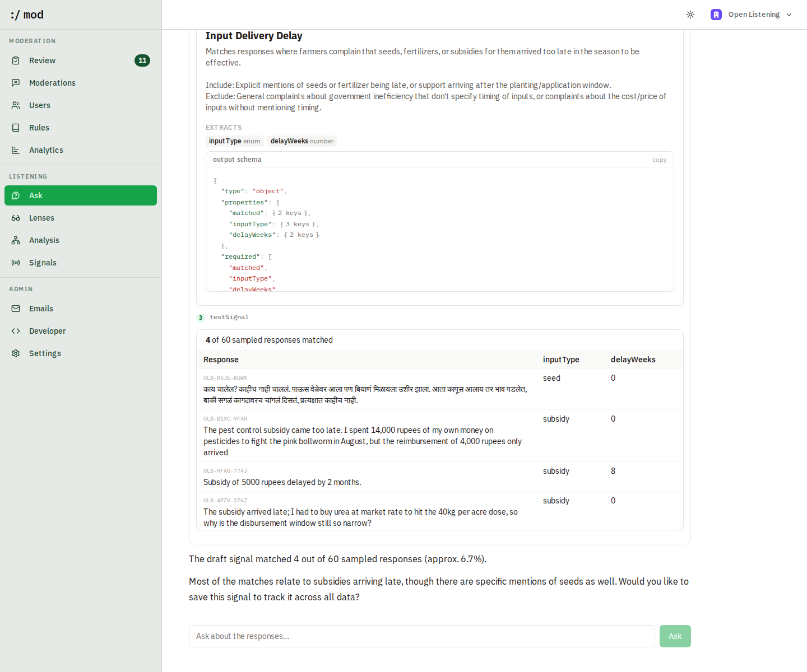
Task: Click "4 of 60 sampled responses matched"
Action: click(269, 340)
